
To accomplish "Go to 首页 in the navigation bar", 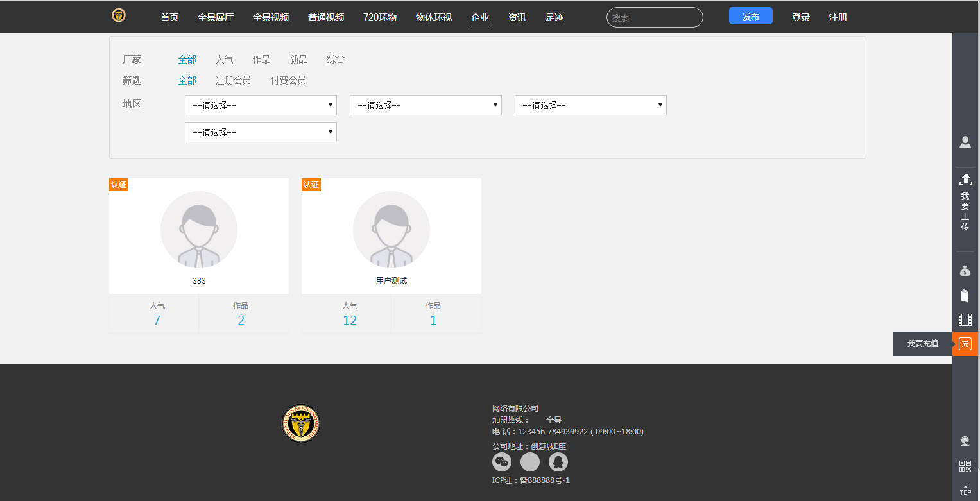I will click(169, 17).
